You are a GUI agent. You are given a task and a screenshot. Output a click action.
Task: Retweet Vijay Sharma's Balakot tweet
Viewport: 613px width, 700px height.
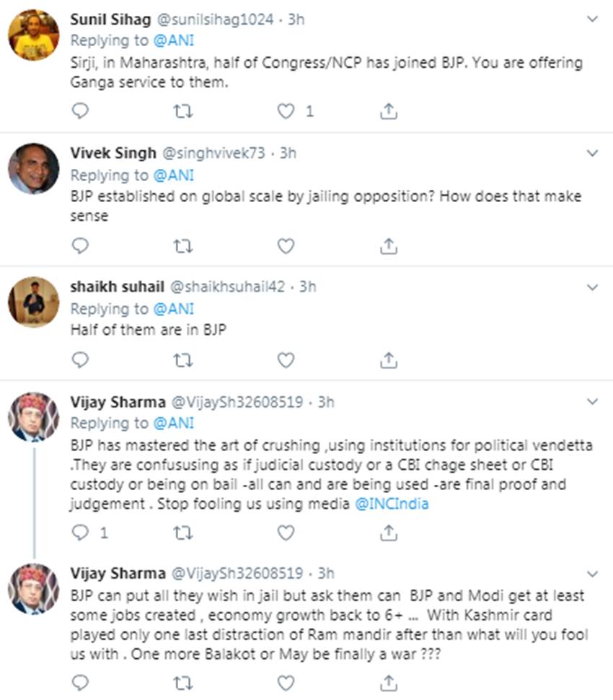tap(183, 681)
